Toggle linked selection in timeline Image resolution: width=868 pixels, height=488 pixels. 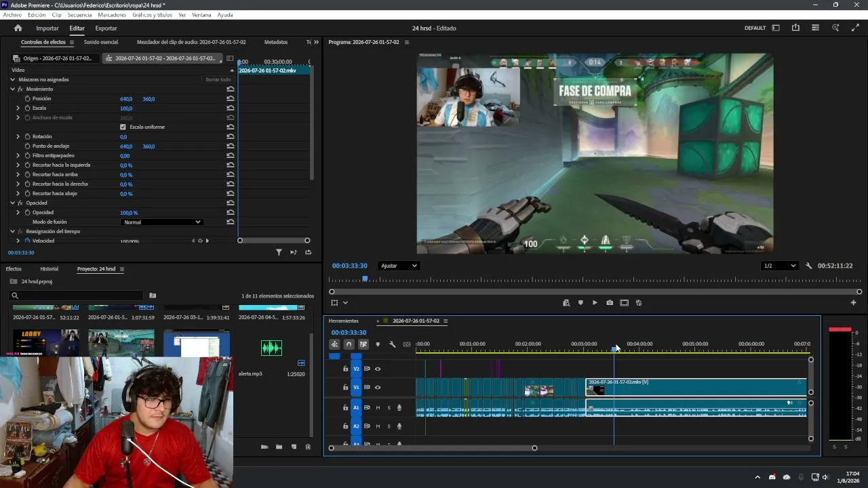coord(363,344)
